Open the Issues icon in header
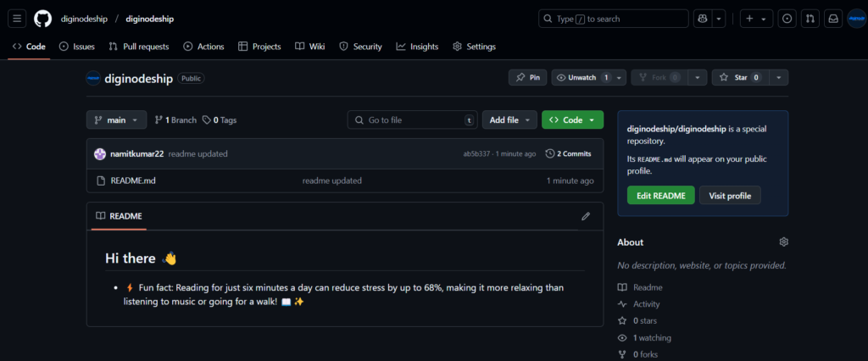This screenshot has width=868, height=361. point(787,19)
